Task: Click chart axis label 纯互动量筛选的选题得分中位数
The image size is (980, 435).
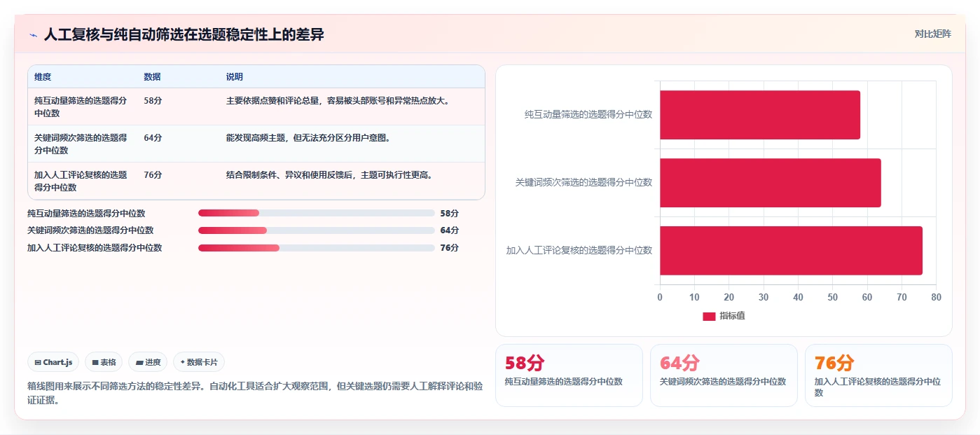Action: coord(588,114)
